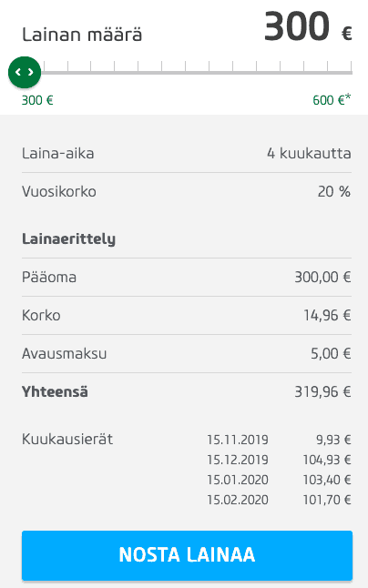This screenshot has height=588, width=368.
Task: Click the 103,40 € January installment amount
Action: (327, 480)
